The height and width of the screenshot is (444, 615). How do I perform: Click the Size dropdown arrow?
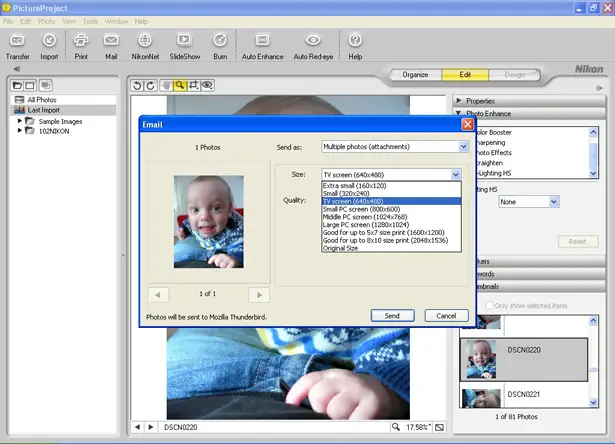456,175
